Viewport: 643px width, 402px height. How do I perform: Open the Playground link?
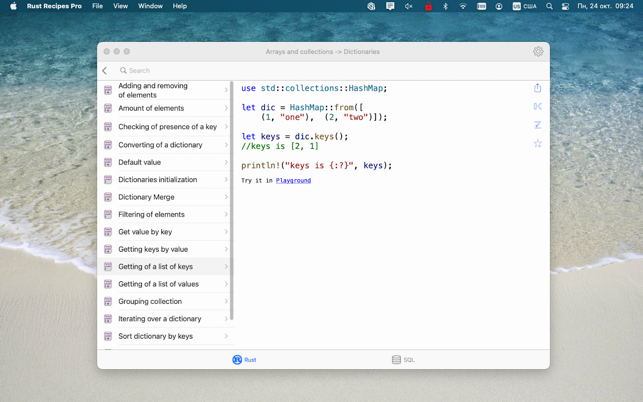click(x=293, y=180)
